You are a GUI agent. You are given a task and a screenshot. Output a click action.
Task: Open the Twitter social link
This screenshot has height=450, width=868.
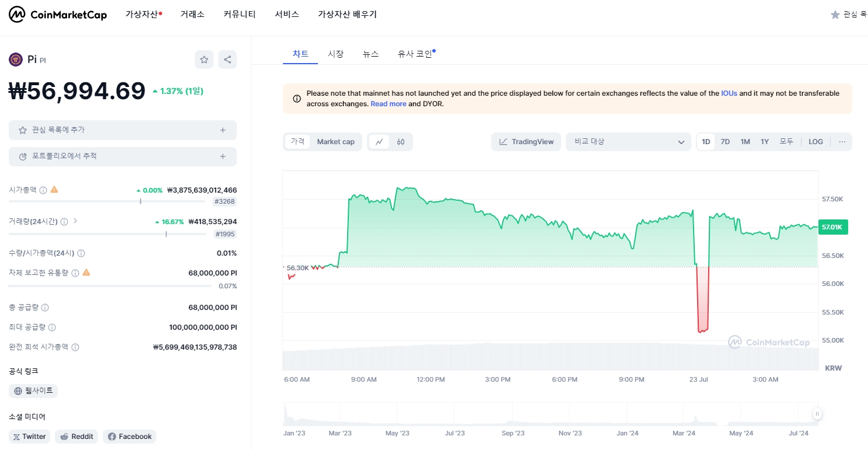pos(30,437)
